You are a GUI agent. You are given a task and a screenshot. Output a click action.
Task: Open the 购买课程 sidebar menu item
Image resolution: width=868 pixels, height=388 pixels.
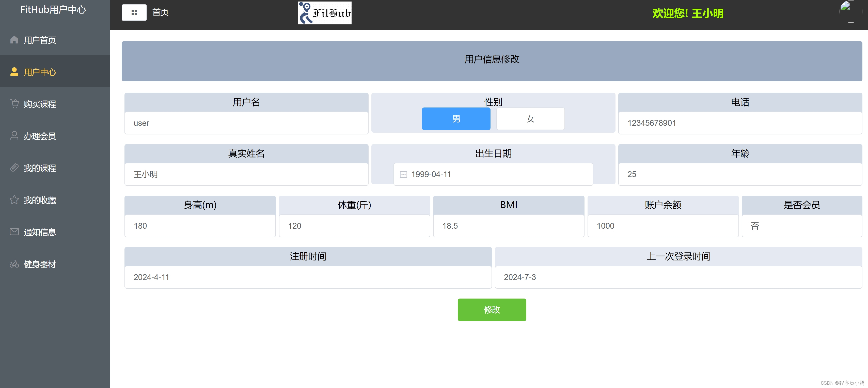point(40,104)
